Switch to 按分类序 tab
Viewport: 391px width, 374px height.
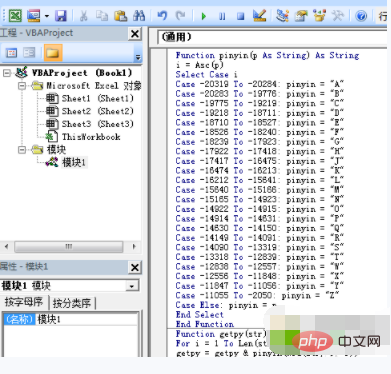72,303
